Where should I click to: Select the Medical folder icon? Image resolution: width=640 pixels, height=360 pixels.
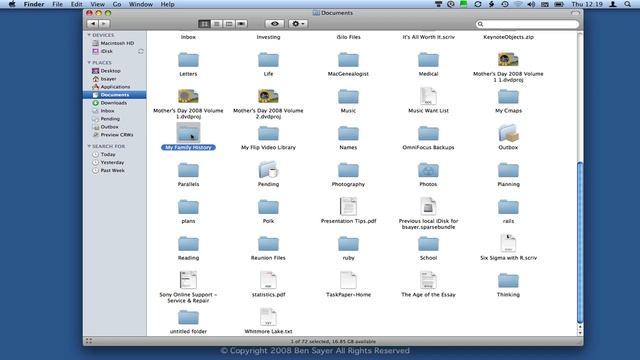click(428, 60)
